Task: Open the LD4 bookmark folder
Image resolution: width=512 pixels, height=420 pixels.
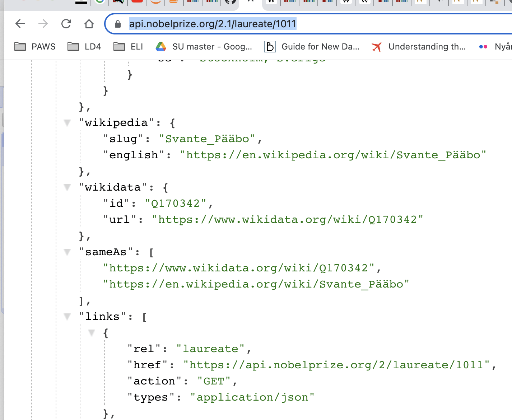Action: (x=84, y=47)
